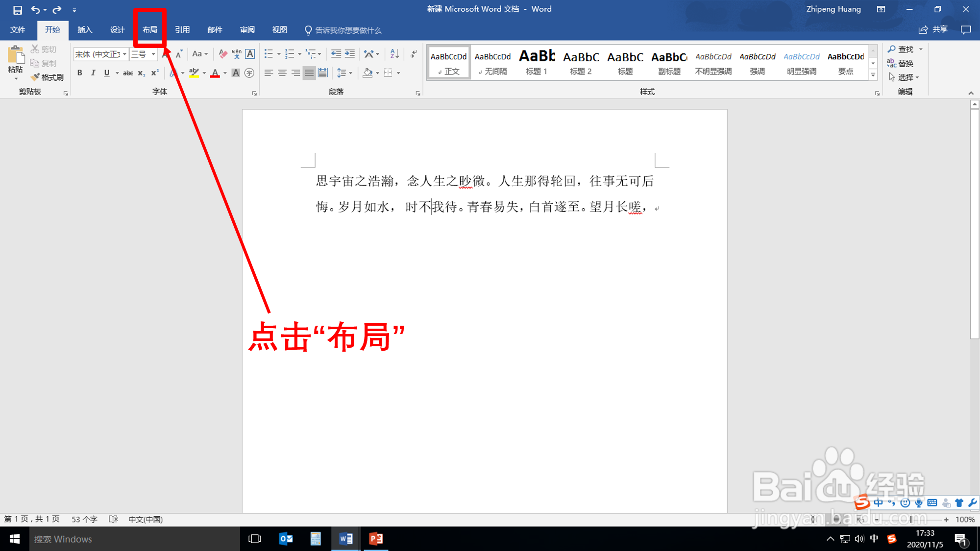Click the sort A-Z icon
The width and height of the screenshot is (980, 551).
coord(394,54)
